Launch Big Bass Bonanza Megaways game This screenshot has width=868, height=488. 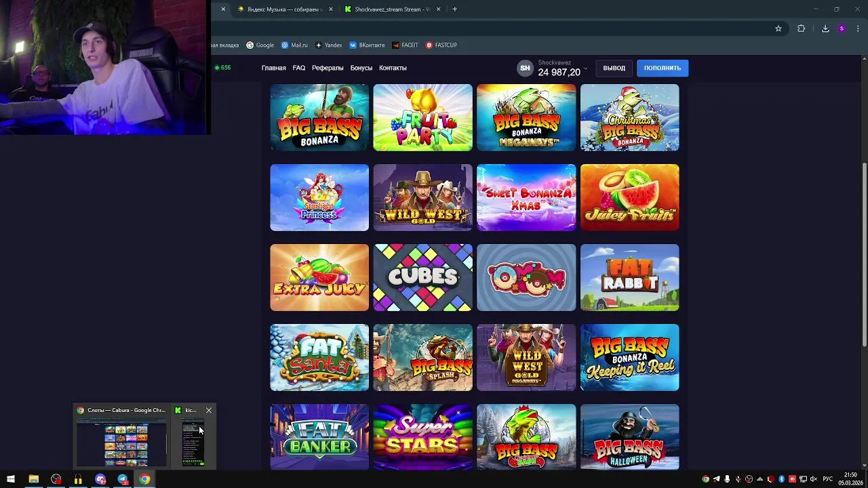point(526,117)
